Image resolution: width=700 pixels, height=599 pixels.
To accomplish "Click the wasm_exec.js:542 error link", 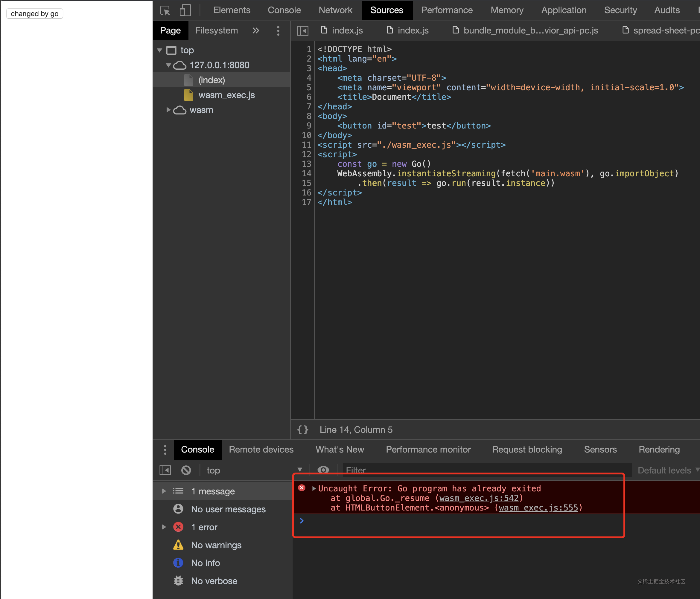I will 476,498.
